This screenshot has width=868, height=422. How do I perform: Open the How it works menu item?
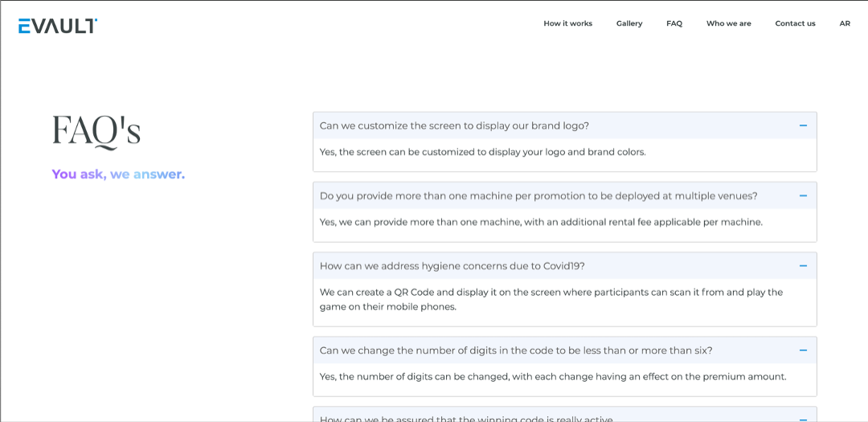tap(567, 23)
